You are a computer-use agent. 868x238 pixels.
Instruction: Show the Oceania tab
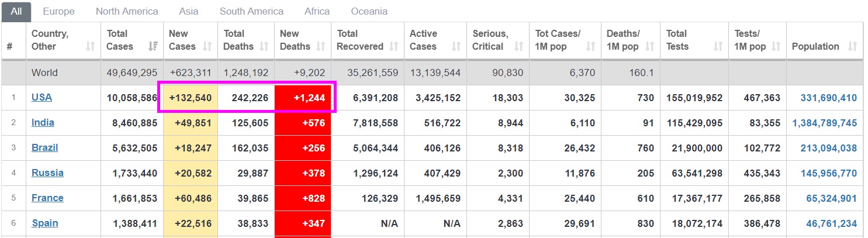[369, 11]
